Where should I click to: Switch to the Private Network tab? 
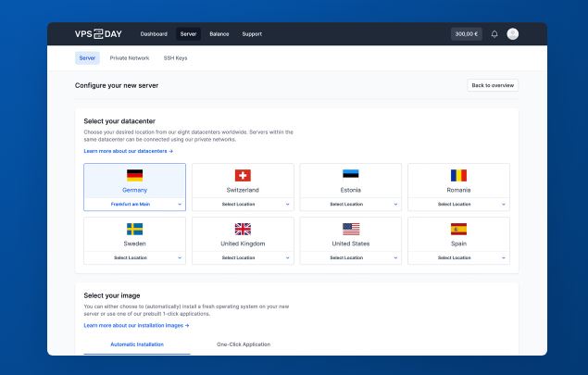130,58
